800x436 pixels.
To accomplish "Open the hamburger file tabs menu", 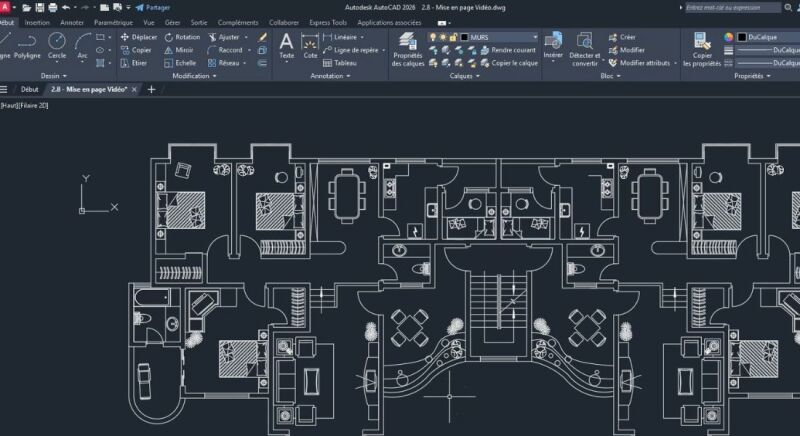I will [4, 89].
